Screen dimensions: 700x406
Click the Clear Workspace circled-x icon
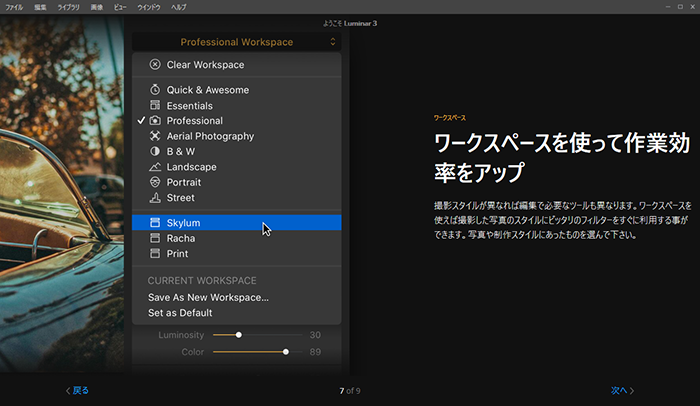tap(155, 64)
